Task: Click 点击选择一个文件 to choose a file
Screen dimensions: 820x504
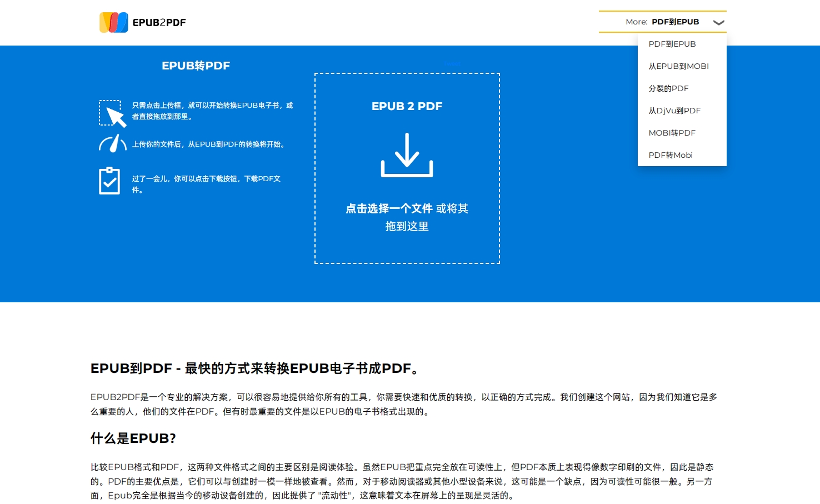Action: (x=389, y=208)
